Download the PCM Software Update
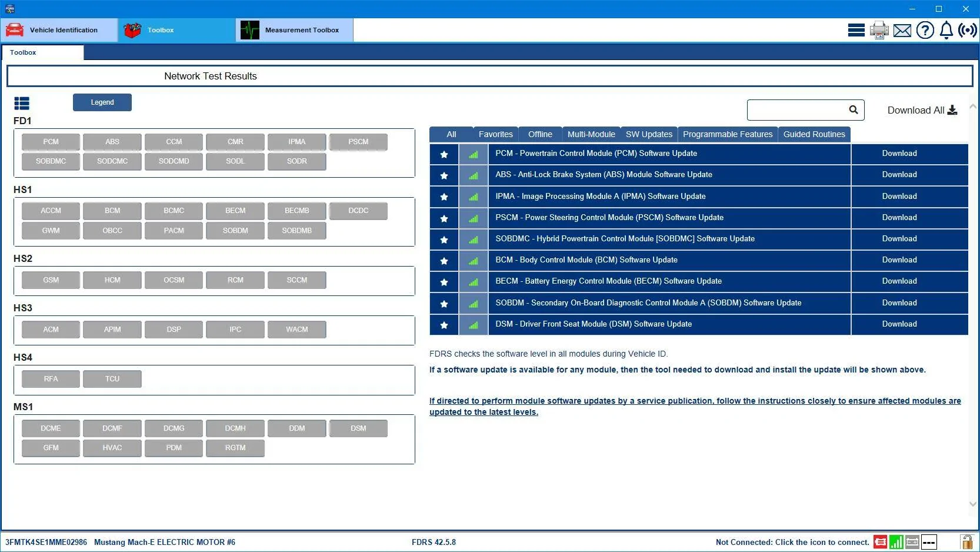The image size is (980, 552). click(x=899, y=154)
